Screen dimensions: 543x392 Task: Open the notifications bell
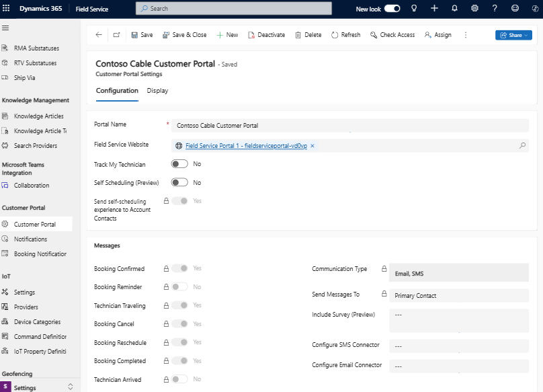(x=454, y=9)
